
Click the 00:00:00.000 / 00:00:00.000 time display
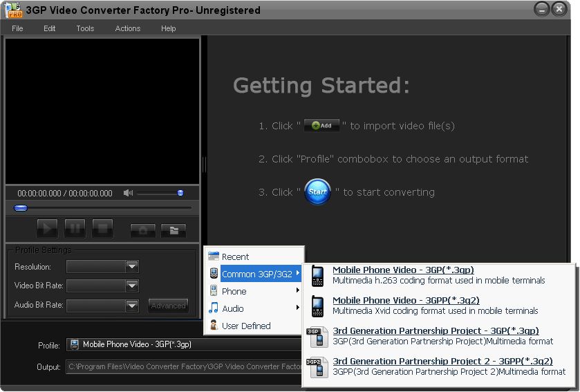[65, 193]
